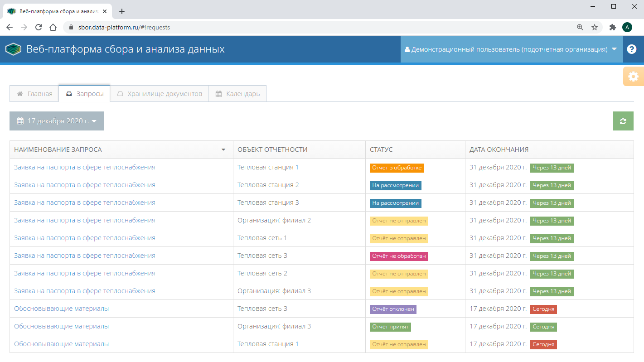
Task: Click Тепловая станция 1 in Отчёт в обработке row
Action: pos(268,167)
